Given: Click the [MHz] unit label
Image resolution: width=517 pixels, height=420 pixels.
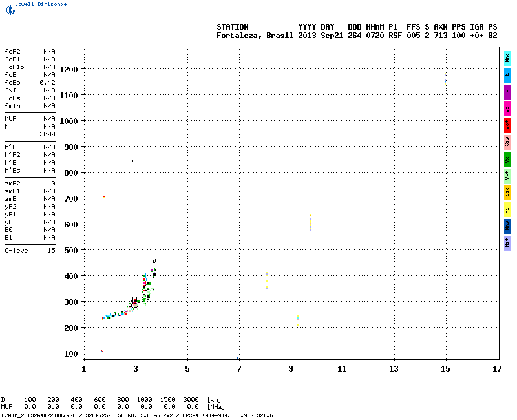Looking at the screenshot, I should (x=216, y=407).
